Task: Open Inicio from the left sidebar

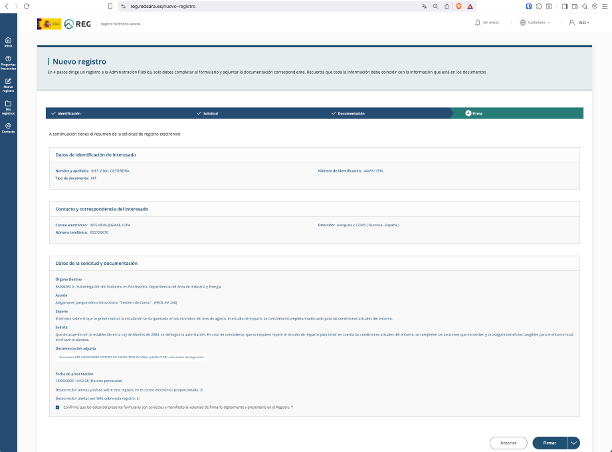Action: click(x=8, y=42)
